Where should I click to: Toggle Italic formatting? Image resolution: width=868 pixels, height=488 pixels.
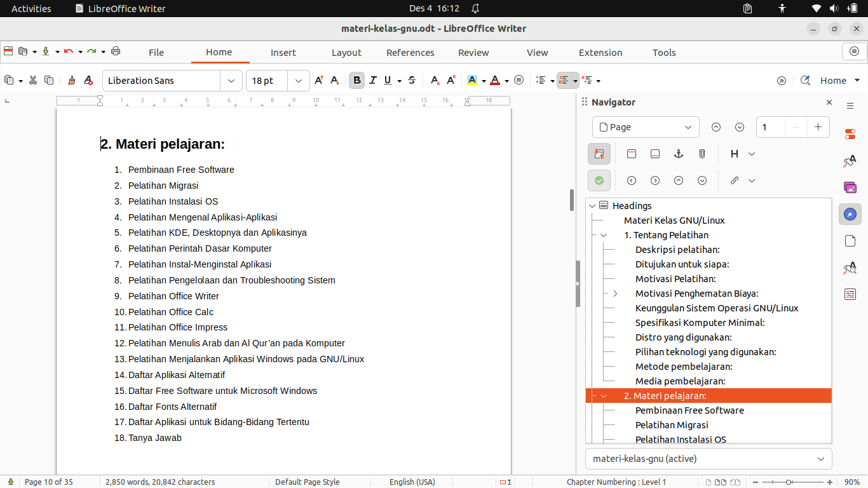click(372, 80)
